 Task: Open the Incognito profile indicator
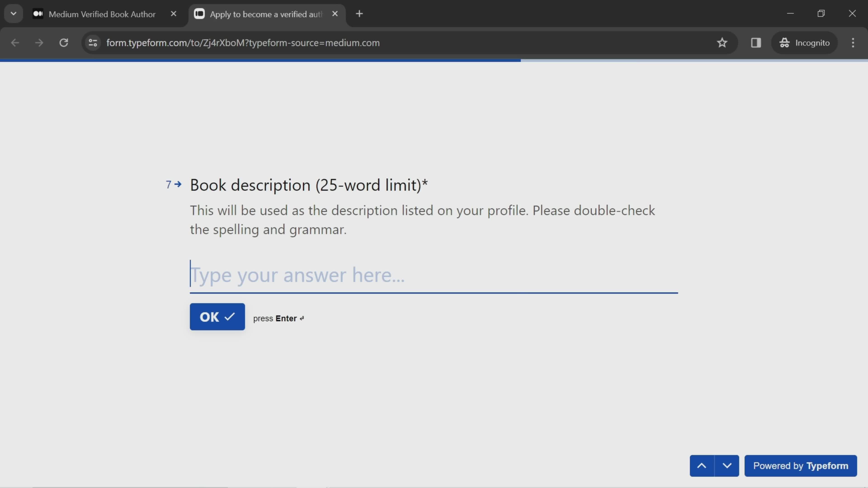pos(804,43)
